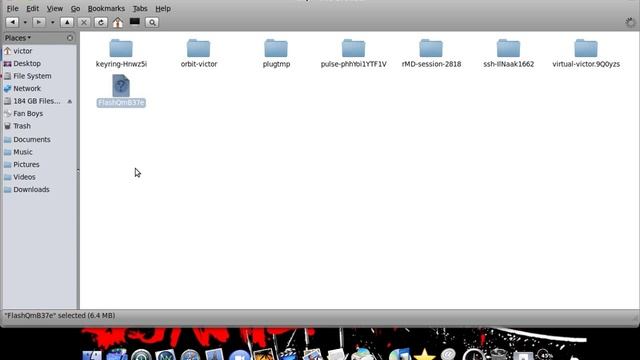This screenshot has width=640, height=360.
Task: Click the "FlashQmB37e" selected status text
Action: (x=60, y=316)
